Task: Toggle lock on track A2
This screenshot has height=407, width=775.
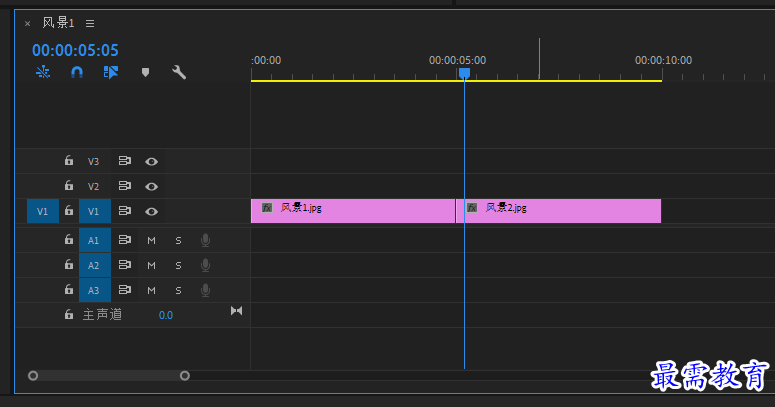Action: coord(69,265)
